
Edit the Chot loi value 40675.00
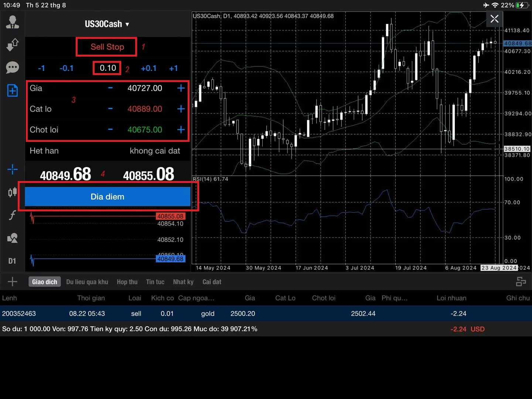(x=145, y=129)
